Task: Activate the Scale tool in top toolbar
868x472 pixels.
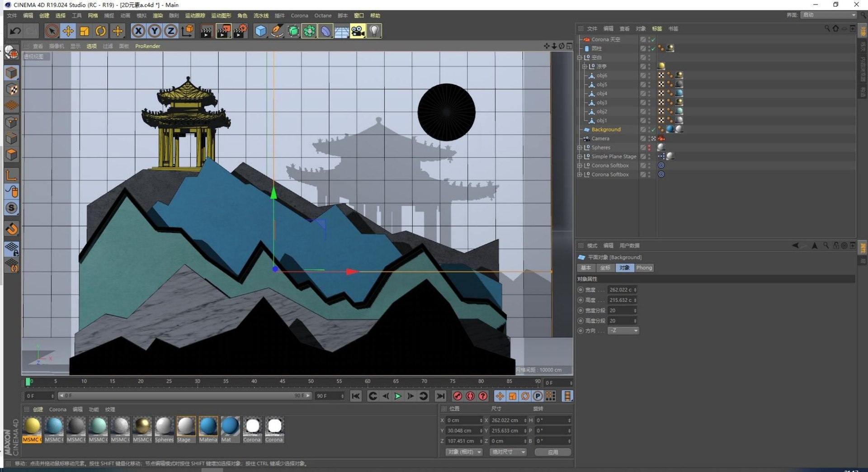Action: [x=85, y=31]
